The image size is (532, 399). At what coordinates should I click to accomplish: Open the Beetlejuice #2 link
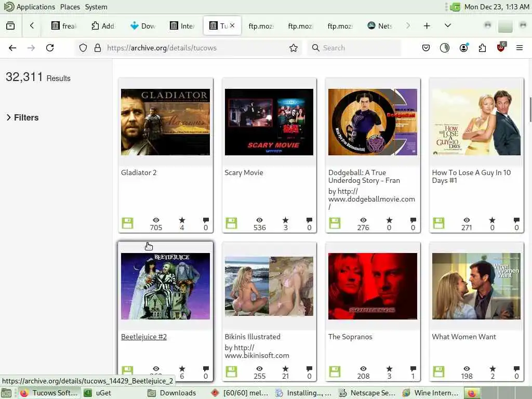click(x=144, y=337)
